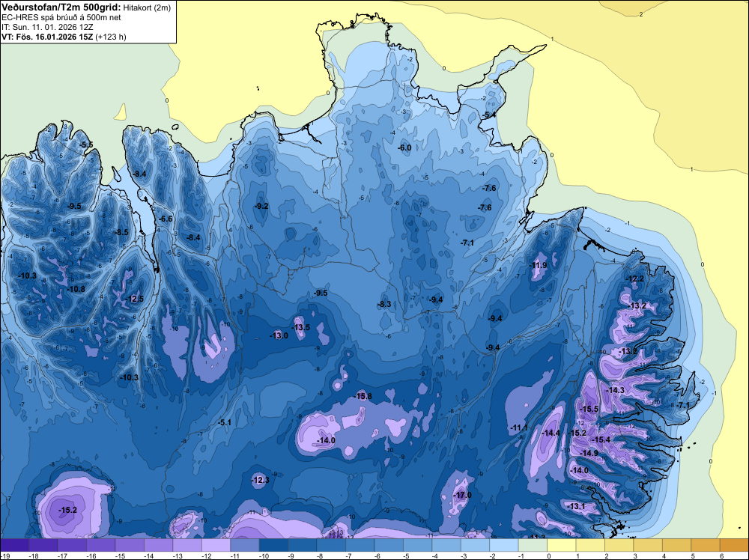This screenshot has width=749, height=560.
Task: Click the -14.3 temperature value on the map
Action: tap(615, 390)
